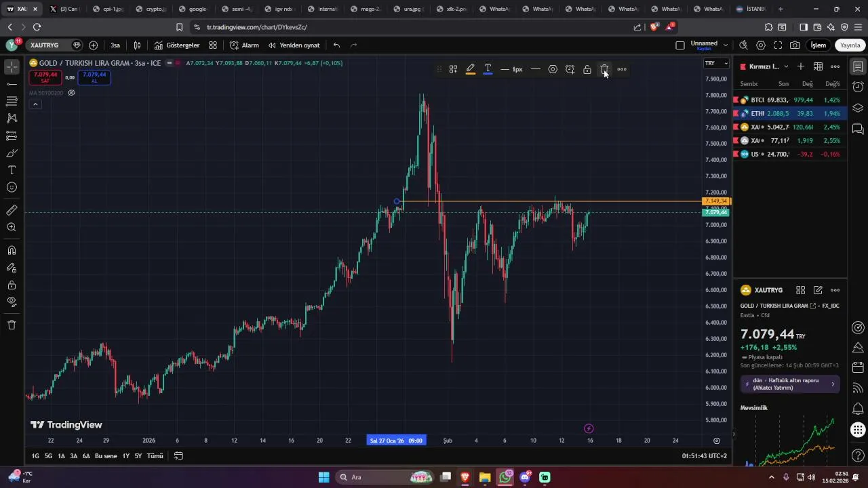Open drawing templates in floating toolbar
This screenshot has width=868, height=488.
[453, 69]
